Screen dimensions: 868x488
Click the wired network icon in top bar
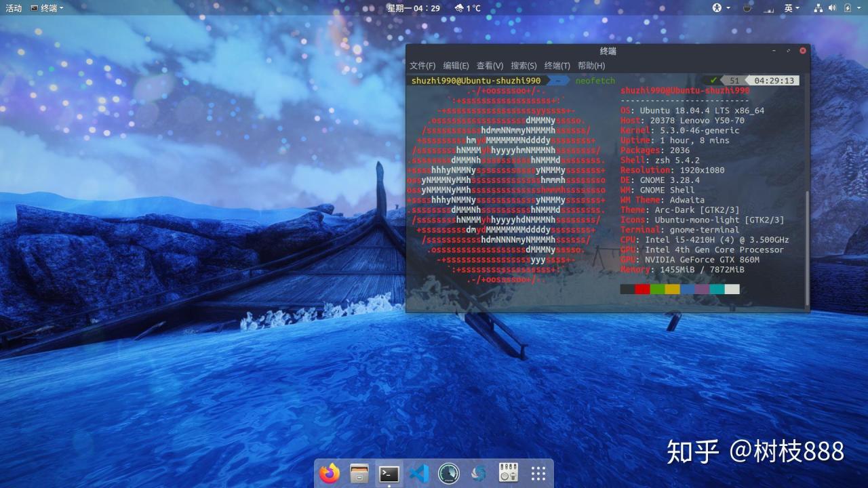pos(817,8)
